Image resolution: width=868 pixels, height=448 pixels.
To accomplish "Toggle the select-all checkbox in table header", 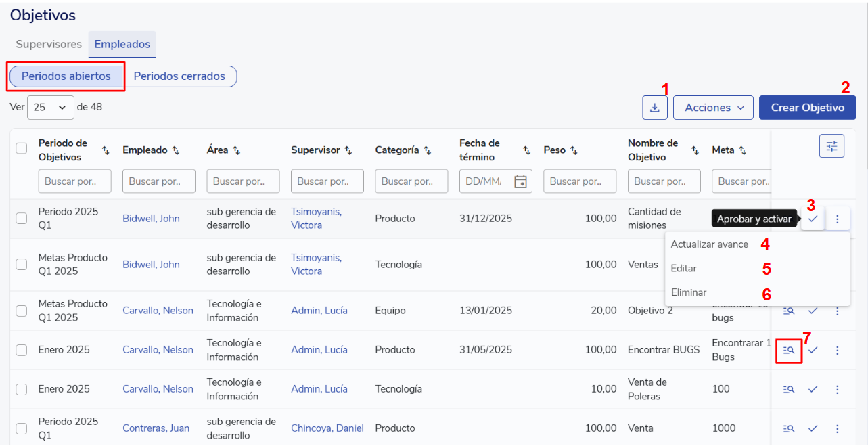I will click(22, 148).
